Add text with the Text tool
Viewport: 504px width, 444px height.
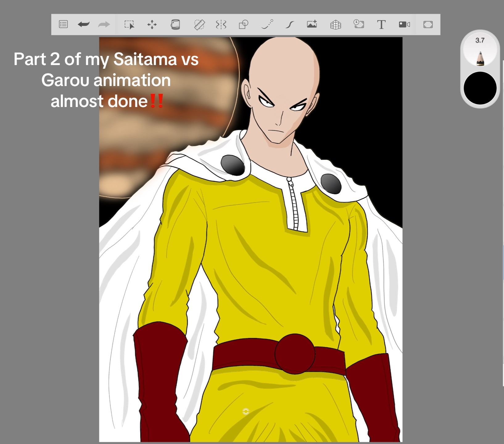381,24
